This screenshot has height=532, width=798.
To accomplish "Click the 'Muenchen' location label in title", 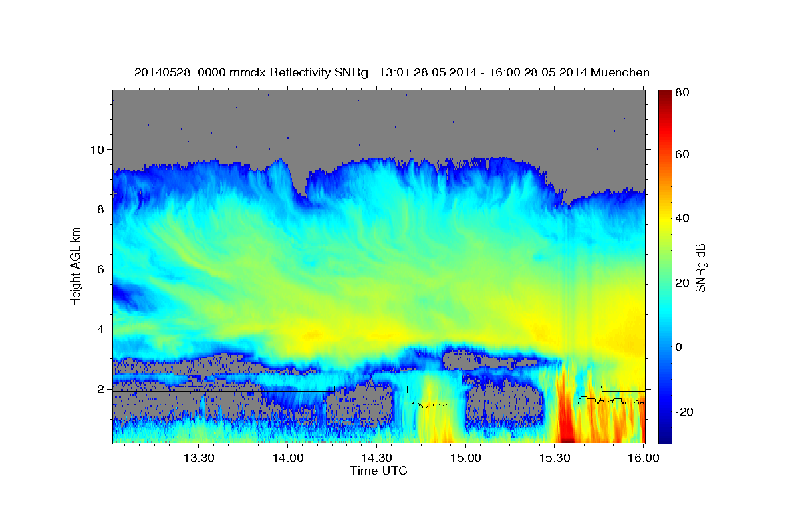I will [620, 72].
